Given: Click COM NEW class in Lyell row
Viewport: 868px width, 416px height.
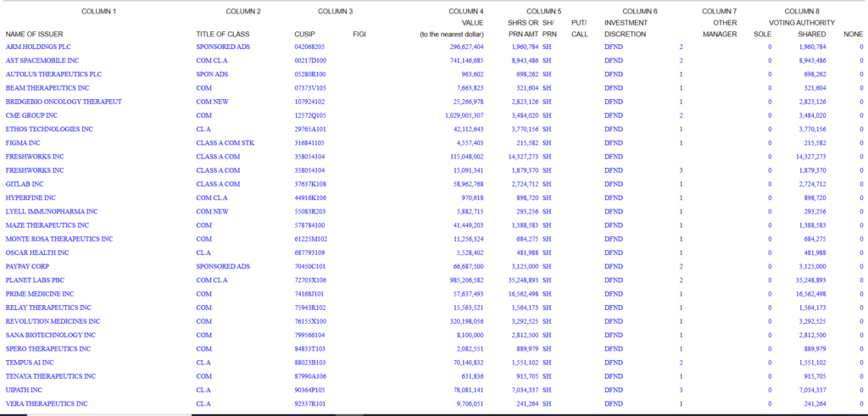Looking at the screenshot, I should (x=213, y=212).
